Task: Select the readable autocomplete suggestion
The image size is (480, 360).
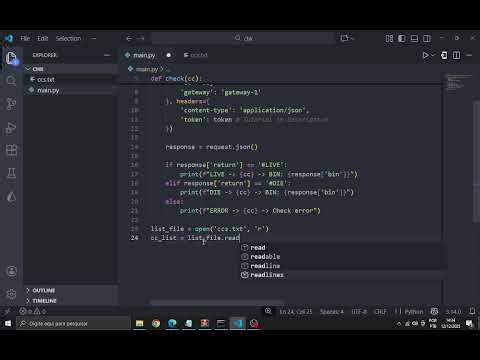Action: click(x=342, y=256)
